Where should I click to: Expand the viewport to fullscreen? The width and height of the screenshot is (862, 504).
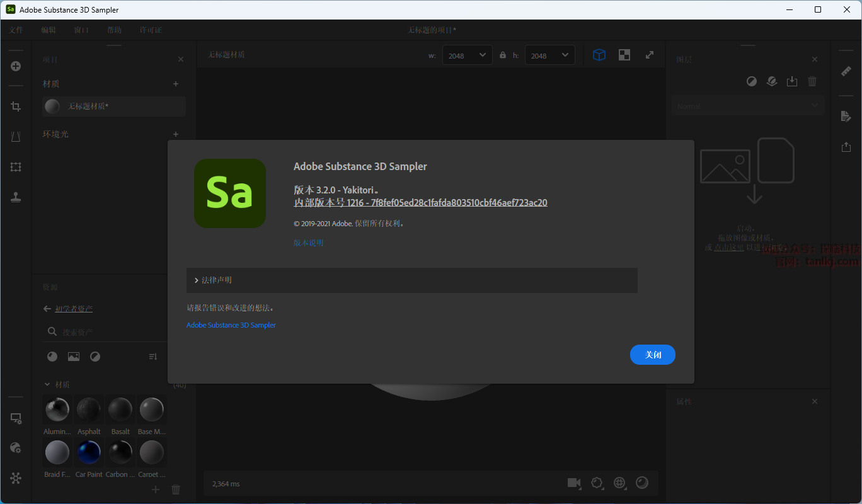[650, 55]
